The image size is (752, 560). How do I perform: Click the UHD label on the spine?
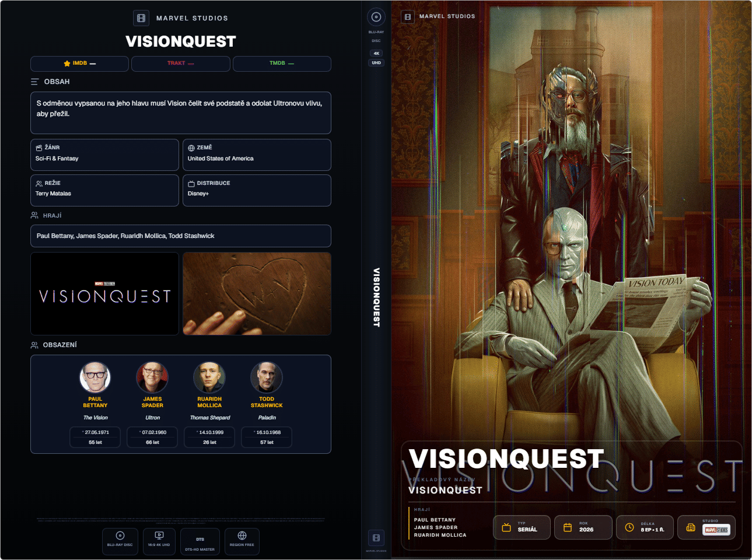(376, 62)
